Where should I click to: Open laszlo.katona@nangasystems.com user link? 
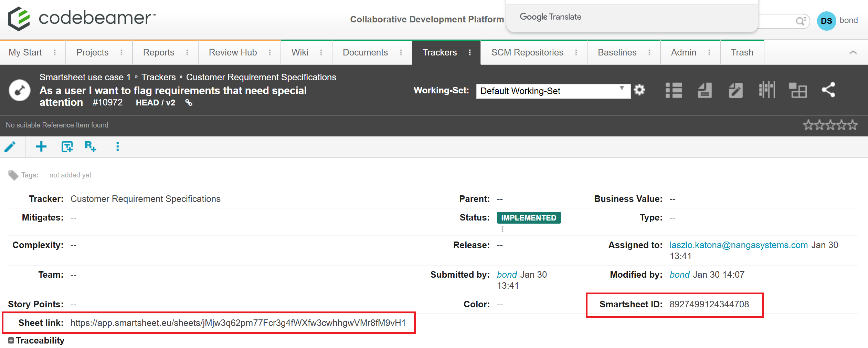pyautogui.click(x=738, y=245)
